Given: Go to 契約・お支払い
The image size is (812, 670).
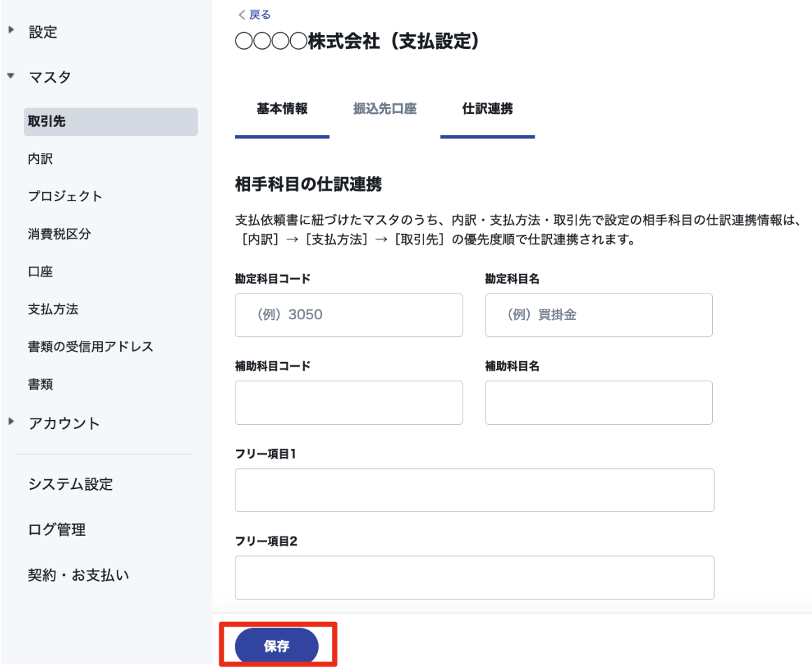Looking at the screenshot, I should [79, 575].
